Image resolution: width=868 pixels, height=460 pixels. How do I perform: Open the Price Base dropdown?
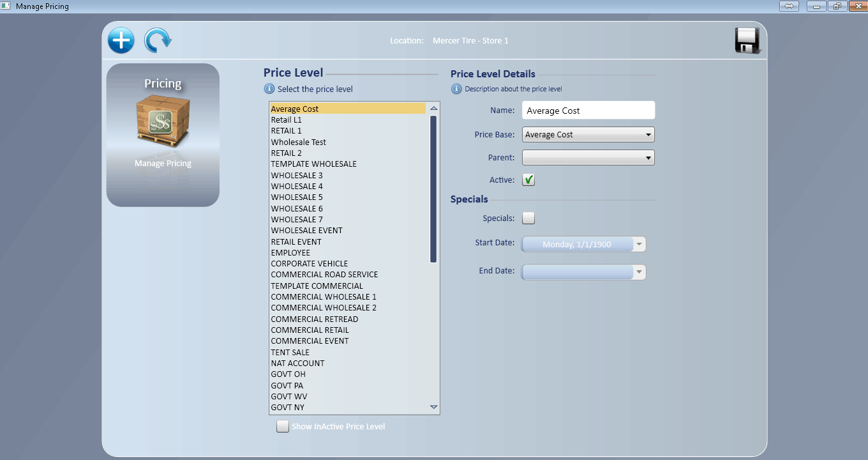[x=588, y=135]
